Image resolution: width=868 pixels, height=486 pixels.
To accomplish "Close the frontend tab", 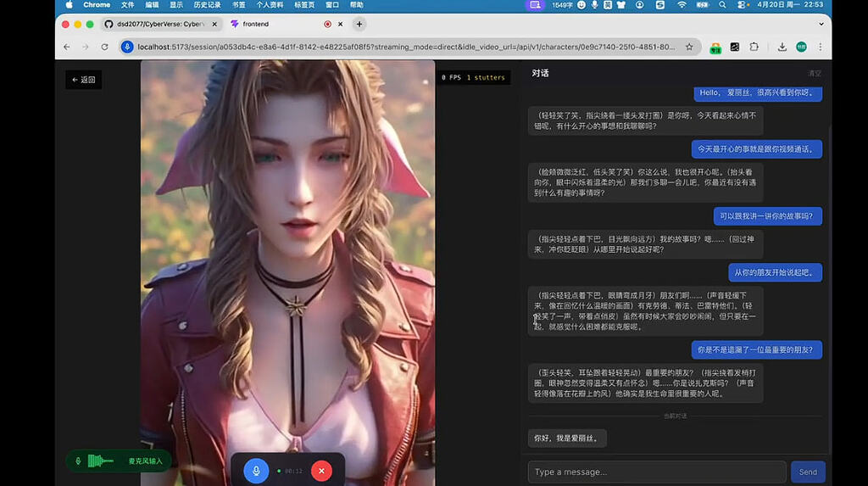I will click(x=341, y=24).
